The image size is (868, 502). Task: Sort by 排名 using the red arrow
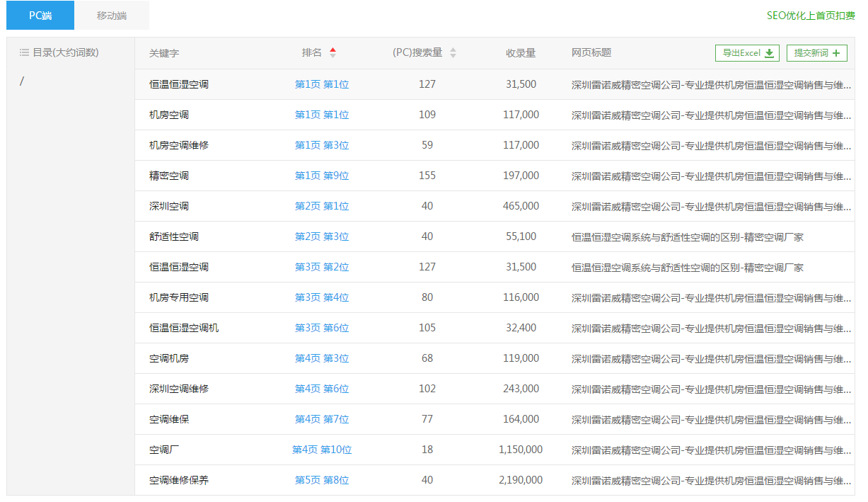(x=332, y=52)
